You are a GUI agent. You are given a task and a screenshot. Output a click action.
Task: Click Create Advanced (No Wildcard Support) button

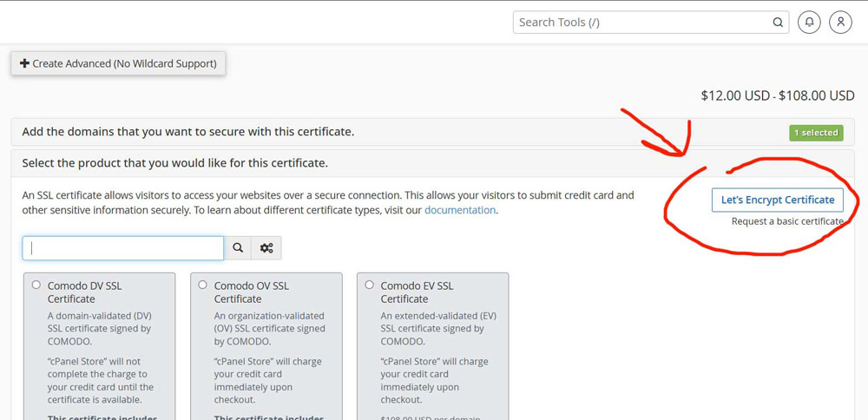tap(118, 63)
